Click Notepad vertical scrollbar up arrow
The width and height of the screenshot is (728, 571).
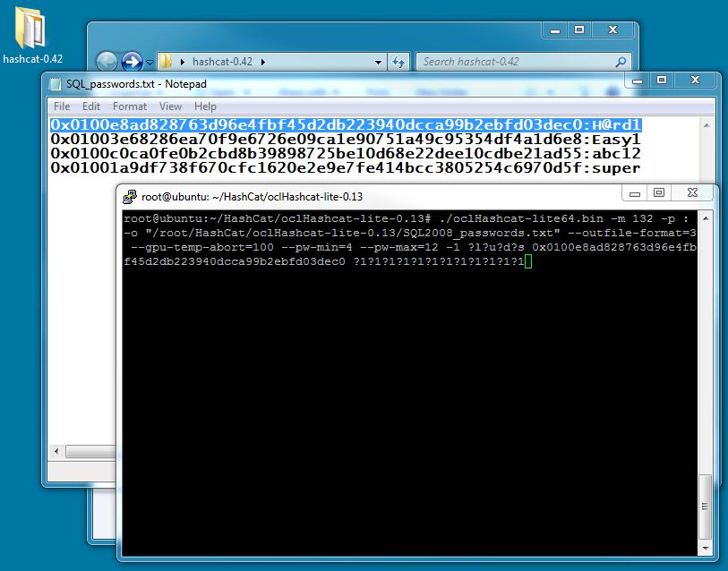point(707,125)
